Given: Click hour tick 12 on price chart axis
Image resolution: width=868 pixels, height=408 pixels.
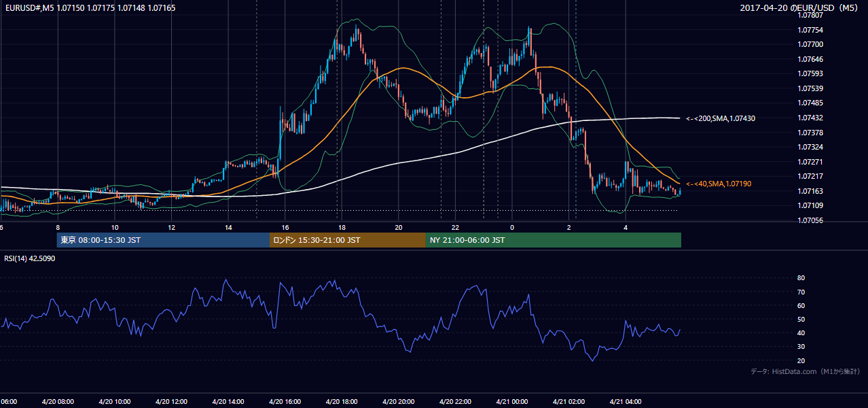Looking at the screenshot, I should click(x=171, y=227).
